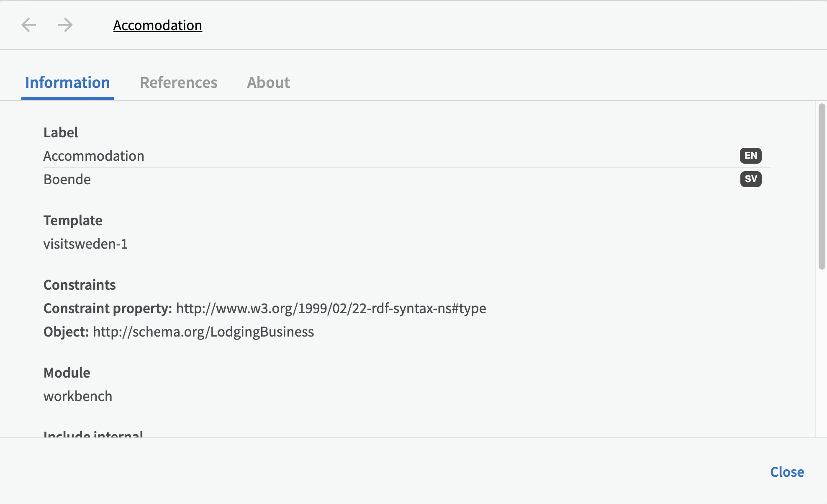
Task: Click the schema.org/LodgingBusiness object URL
Action: coord(203,332)
